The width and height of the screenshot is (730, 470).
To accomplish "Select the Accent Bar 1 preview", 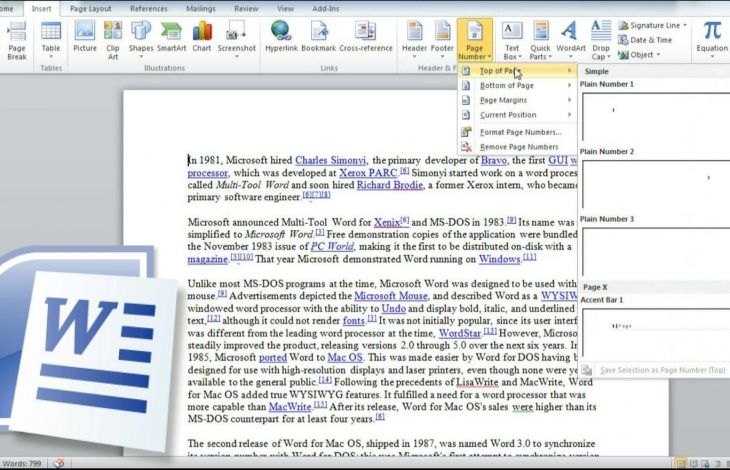I will [x=656, y=332].
